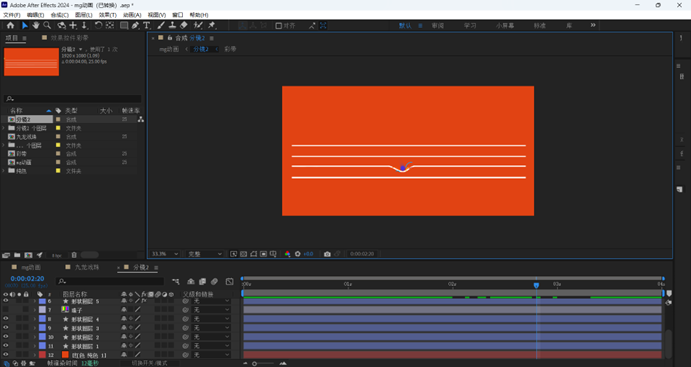Image resolution: width=691 pixels, height=367 pixels.
Task: Open parent dropdown for layer 12 solid
Action: [x=211, y=355]
